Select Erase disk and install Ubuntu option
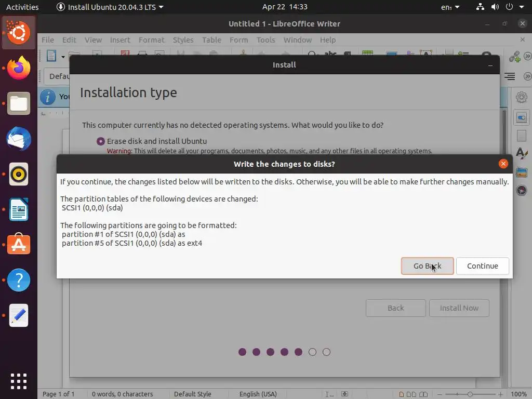 [x=100, y=141]
